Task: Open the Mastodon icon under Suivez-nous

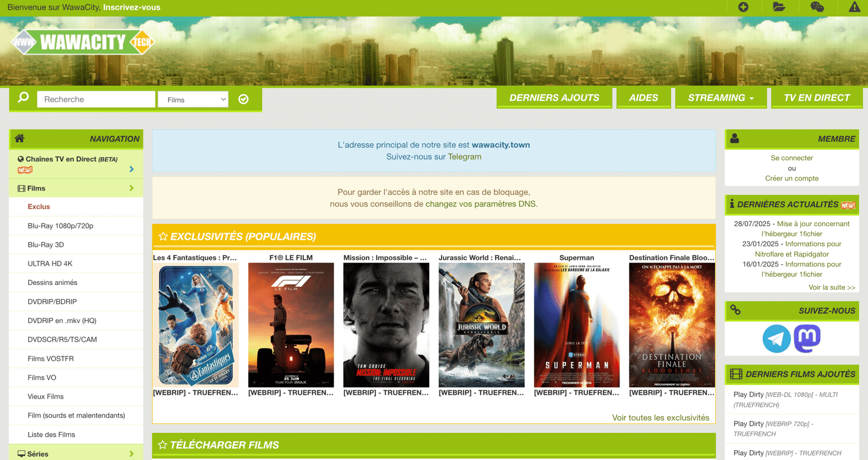Action: point(807,338)
